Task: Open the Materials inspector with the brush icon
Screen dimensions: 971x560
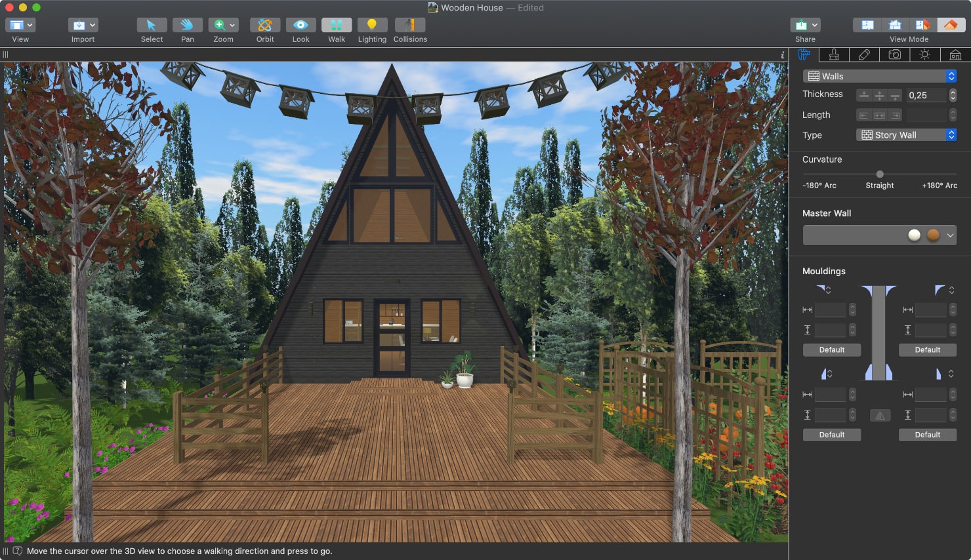Action: click(834, 54)
